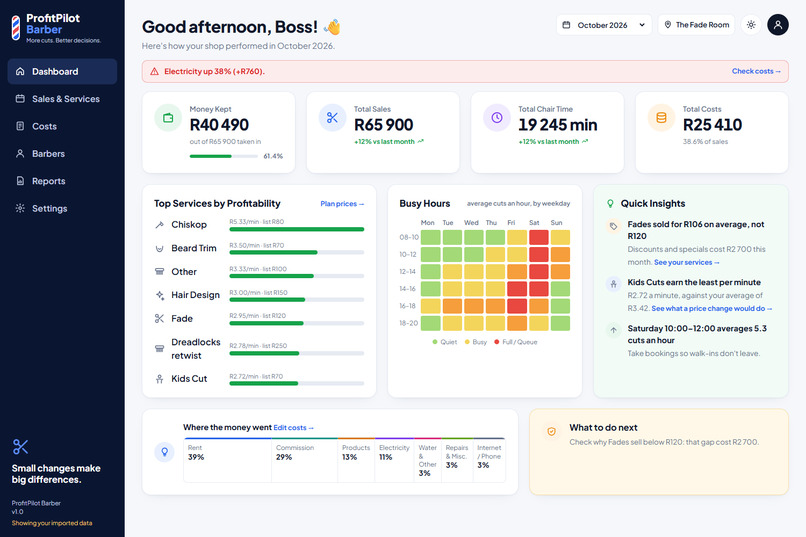The height and width of the screenshot is (537, 806).
Task: Select the Repairs & Misc. 3% segment
Action: tap(456, 460)
